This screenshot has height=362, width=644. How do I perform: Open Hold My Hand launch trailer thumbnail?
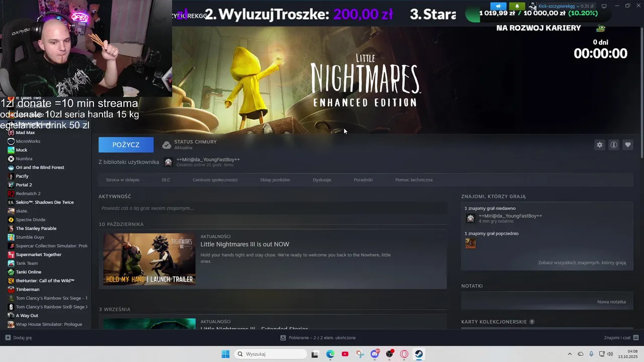click(x=149, y=259)
